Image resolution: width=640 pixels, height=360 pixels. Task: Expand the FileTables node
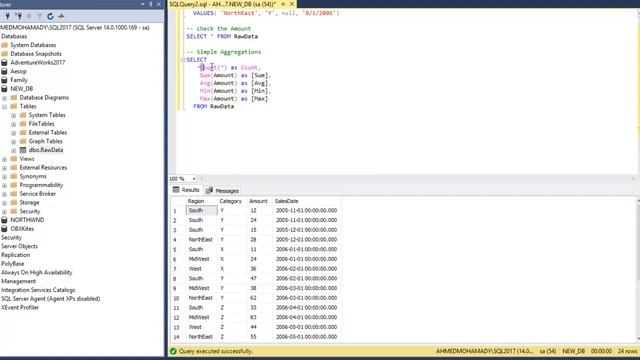13,124
